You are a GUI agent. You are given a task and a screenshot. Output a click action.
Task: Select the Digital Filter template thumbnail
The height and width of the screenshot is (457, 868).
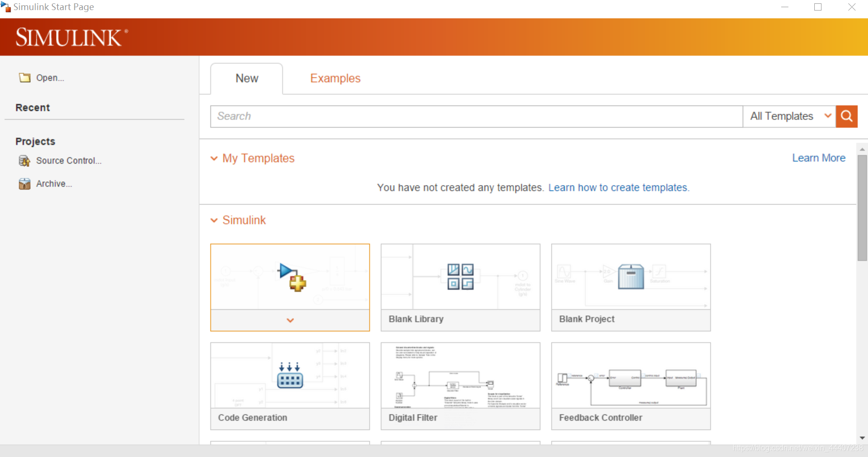click(x=460, y=375)
